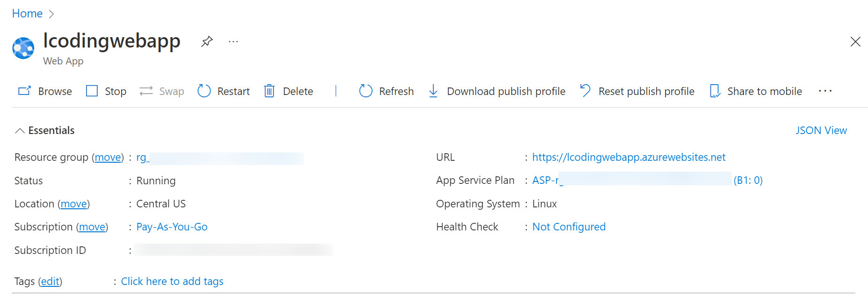Open the rg_ resource group link
Viewport: 868px width, 300px height.
click(220, 158)
